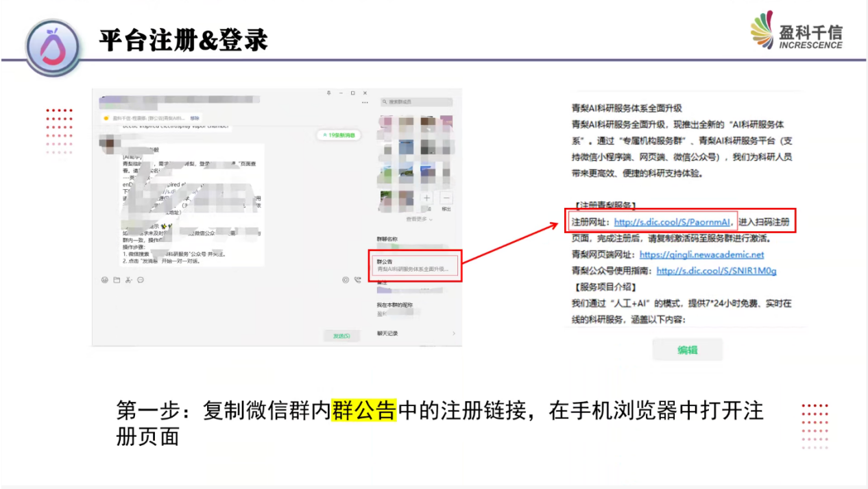Start a voice or video call icon
Image resolution: width=868 pixels, height=489 pixels.
point(357,280)
